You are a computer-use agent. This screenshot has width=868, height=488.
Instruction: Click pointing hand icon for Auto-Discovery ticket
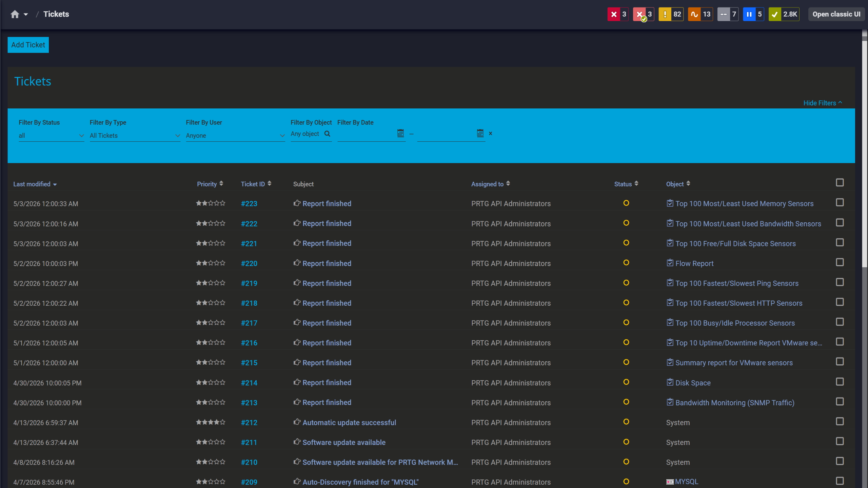(x=297, y=482)
